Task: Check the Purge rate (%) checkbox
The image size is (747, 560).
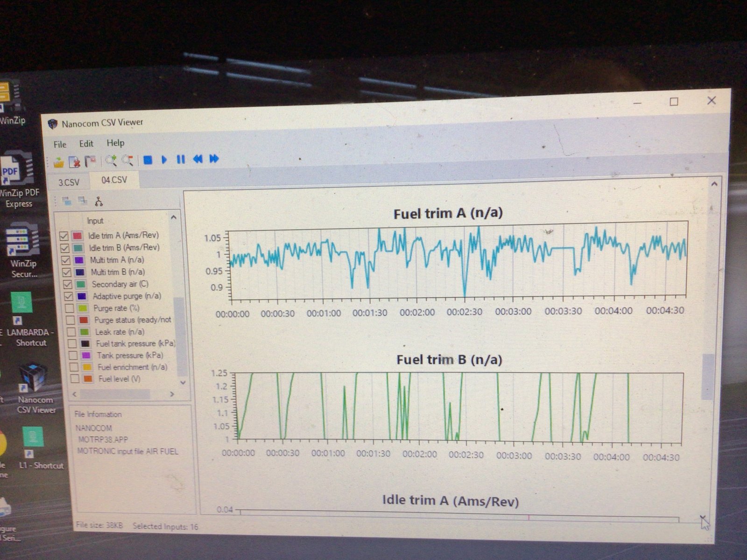Action: 70,308
